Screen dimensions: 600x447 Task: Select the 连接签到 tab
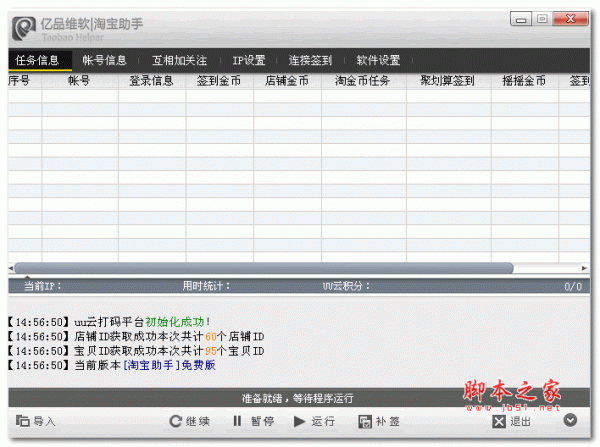coord(310,60)
